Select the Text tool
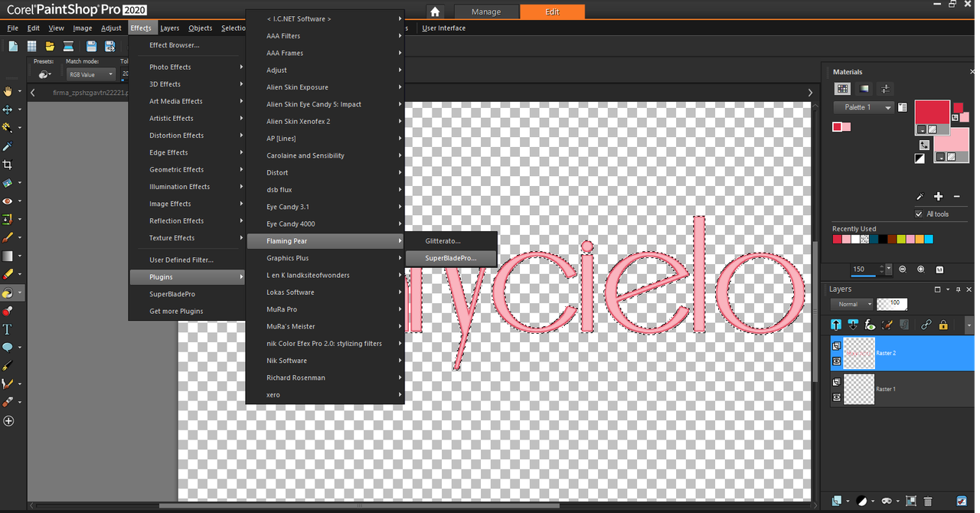The image size is (980, 513). click(8, 329)
